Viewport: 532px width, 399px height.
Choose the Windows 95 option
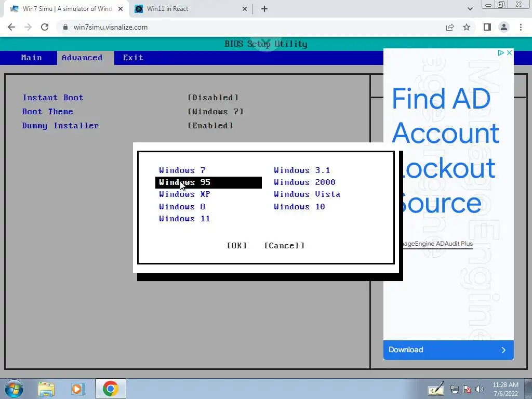coord(208,182)
